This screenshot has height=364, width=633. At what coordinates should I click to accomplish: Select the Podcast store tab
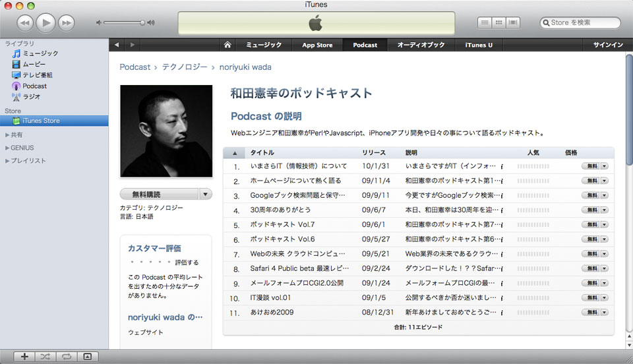(x=365, y=45)
